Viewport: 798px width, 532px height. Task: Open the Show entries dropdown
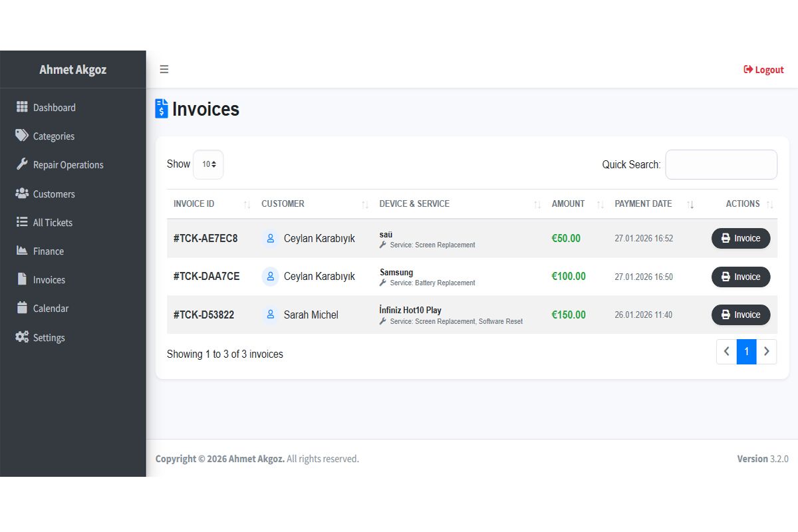pyautogui.click(x=208, y=164)
